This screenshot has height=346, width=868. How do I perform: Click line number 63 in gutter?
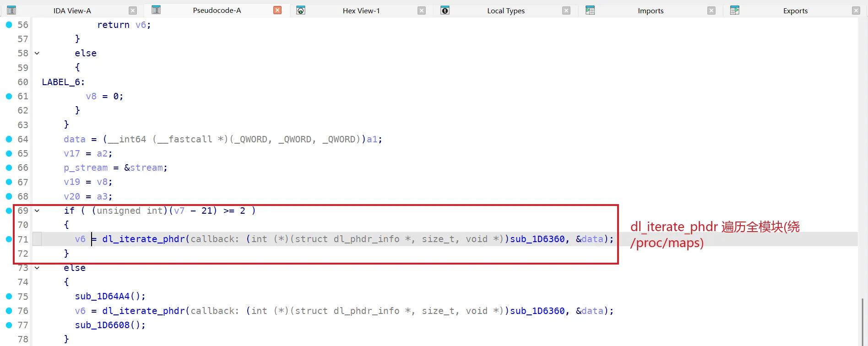pyautogui.click(x=23, y=125)
